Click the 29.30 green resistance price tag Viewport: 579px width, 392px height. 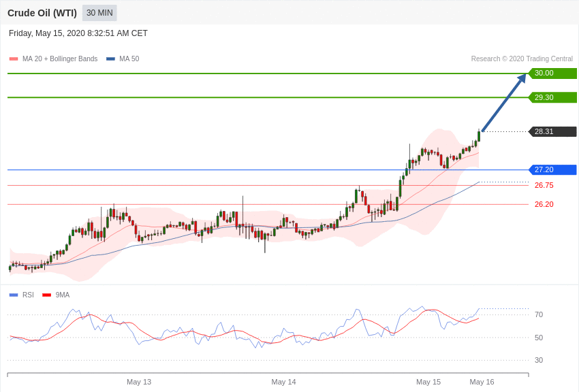(552, 97)
